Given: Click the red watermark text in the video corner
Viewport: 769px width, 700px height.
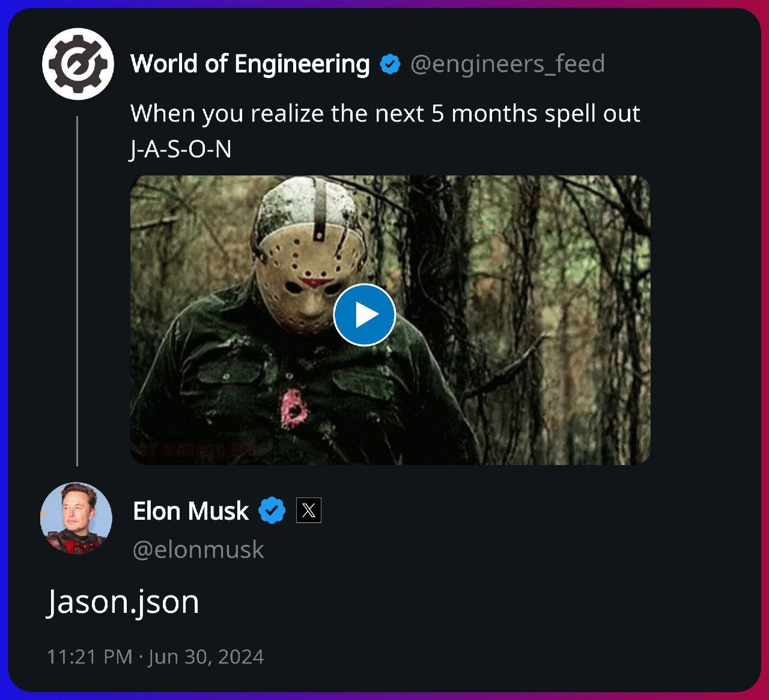Looking at the screenshot, I should [193, 450].
